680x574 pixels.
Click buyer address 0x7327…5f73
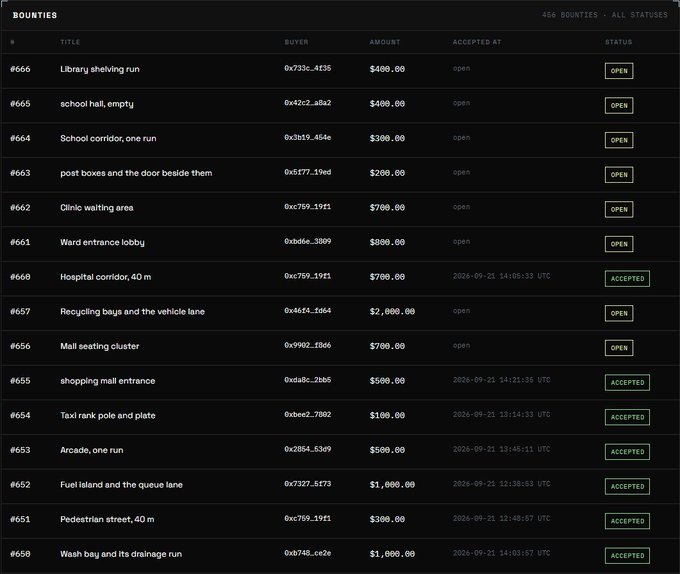point(307,484)
